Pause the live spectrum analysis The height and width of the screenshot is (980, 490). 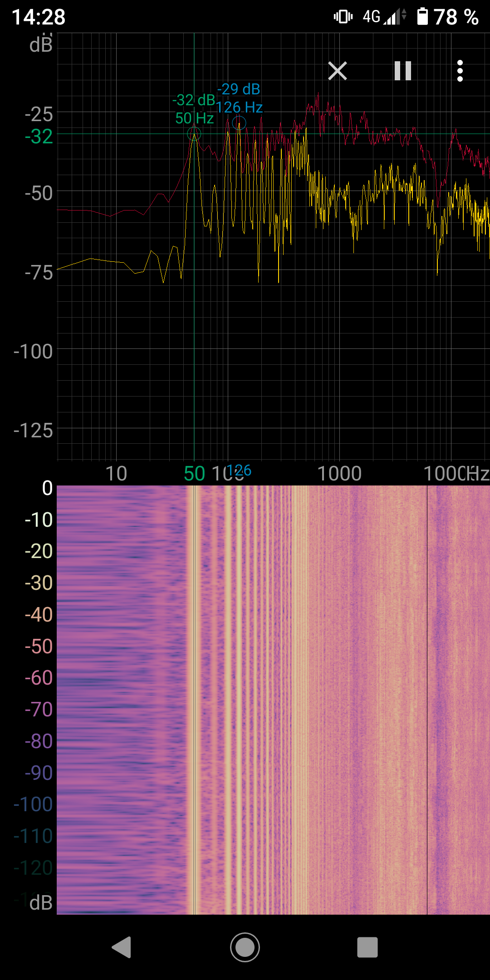pos(403,71)
